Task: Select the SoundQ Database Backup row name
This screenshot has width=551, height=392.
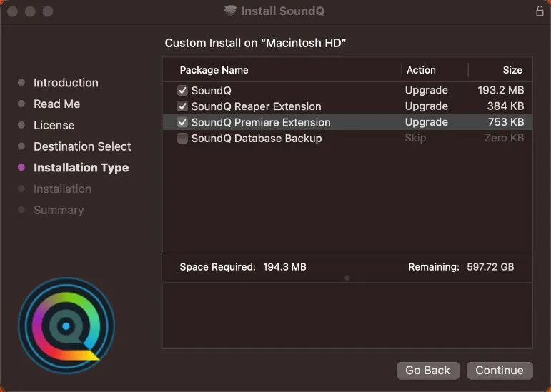Action: [x=256, y=138]
